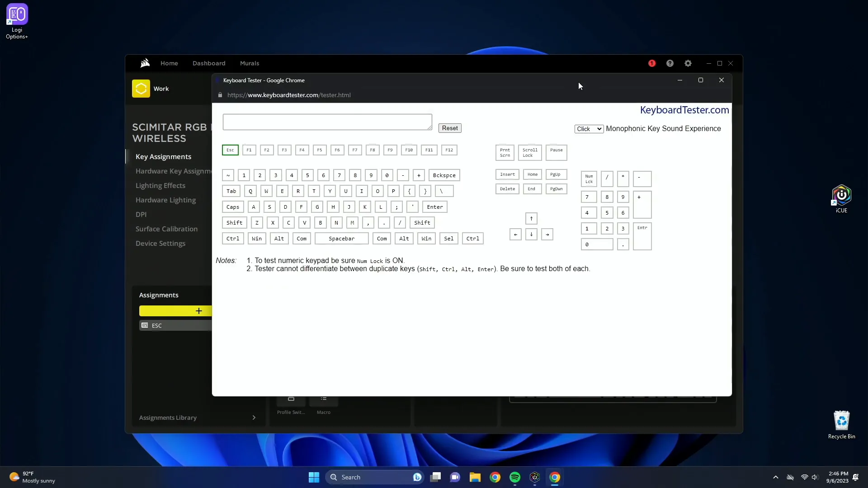Select Hardware Key Assignments in the sidebar

[173, 171]
